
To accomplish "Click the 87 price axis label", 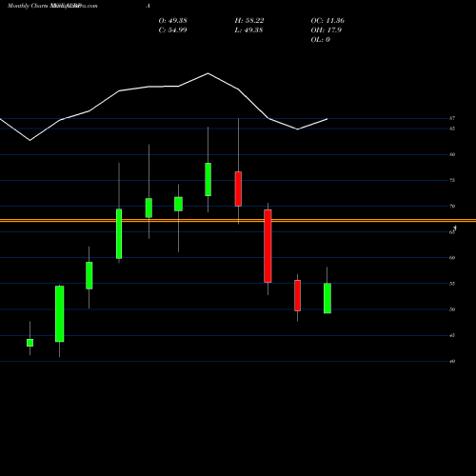I will (x=452, y=118).
